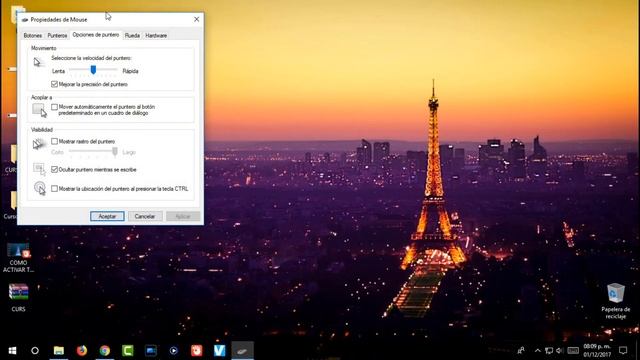Open the volume control in system tray
The height and width of the screenshot is (360, 640).
pos(560,351)
